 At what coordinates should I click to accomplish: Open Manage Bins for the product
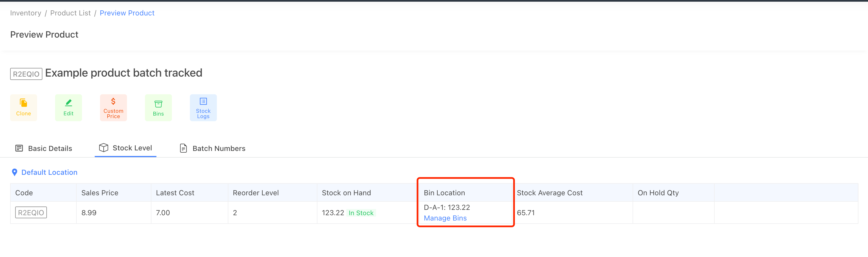445,218
